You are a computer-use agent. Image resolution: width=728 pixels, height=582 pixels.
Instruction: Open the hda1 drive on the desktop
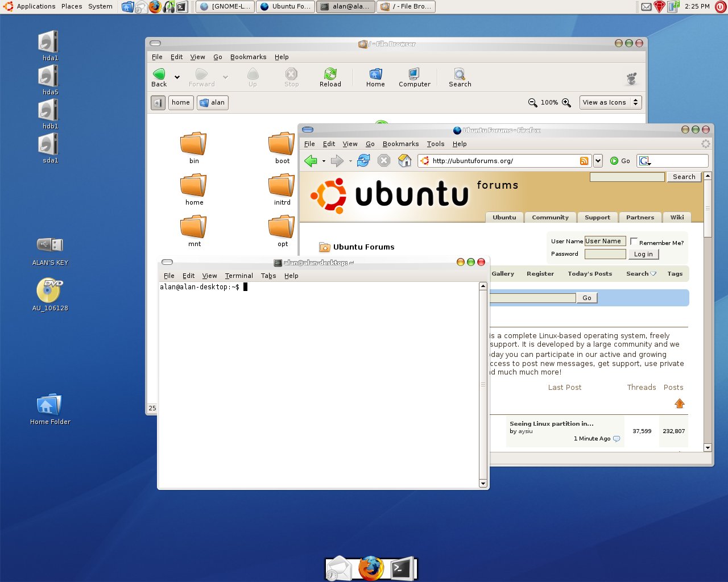(x=50, y=45)
